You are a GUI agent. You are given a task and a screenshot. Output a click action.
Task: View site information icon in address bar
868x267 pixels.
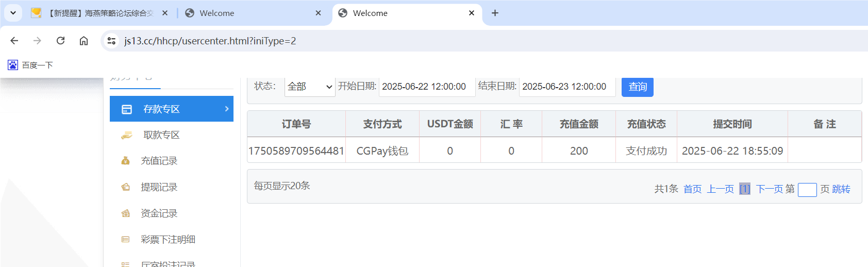pyautogui.click(x=111, y=41)
